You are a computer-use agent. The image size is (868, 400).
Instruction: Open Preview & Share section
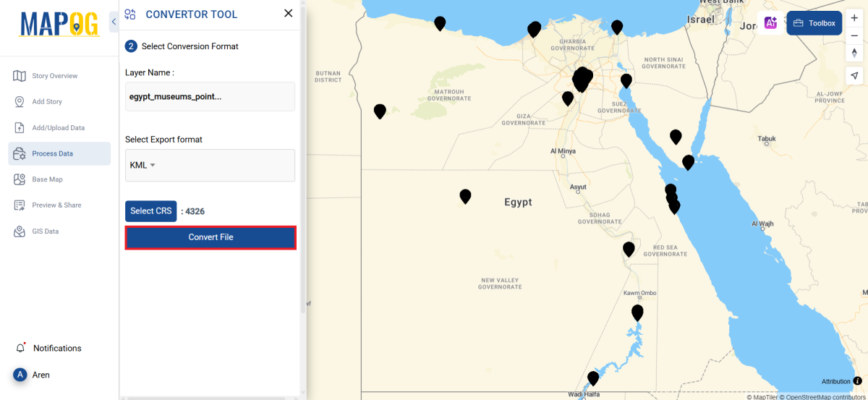pyautogui.click(x=56, y=205)
